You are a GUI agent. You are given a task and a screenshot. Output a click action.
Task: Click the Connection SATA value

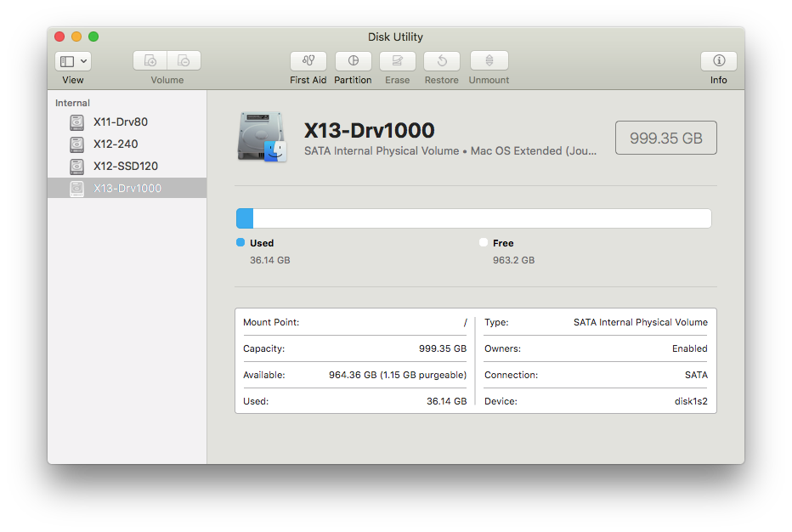[696, 375]
